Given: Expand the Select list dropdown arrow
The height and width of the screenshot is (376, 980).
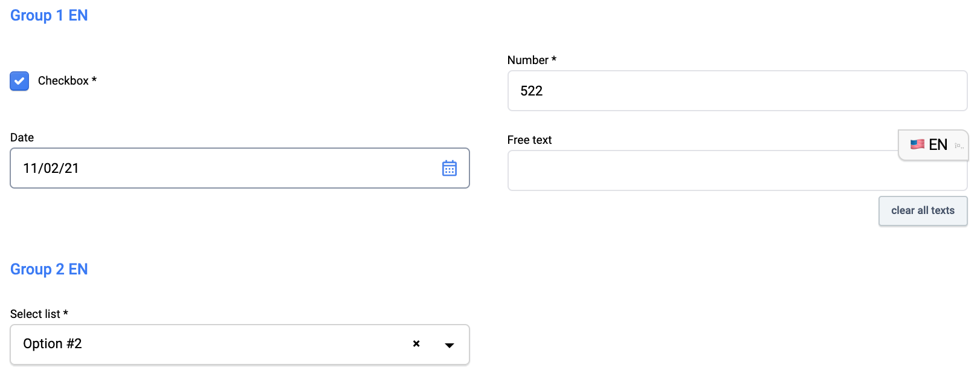Looking at the screenshot, I should (449, 345).
